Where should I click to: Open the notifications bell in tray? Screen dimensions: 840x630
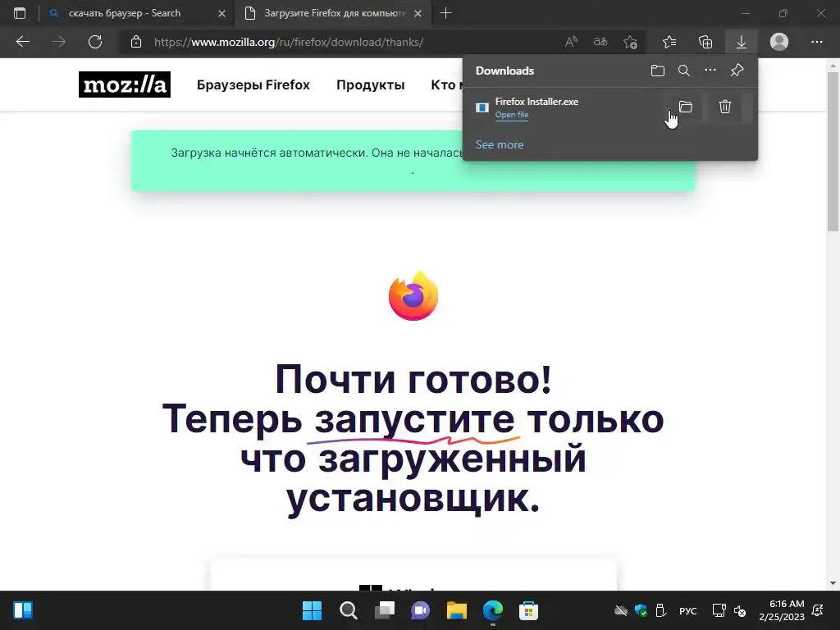(x=818, y=610)
